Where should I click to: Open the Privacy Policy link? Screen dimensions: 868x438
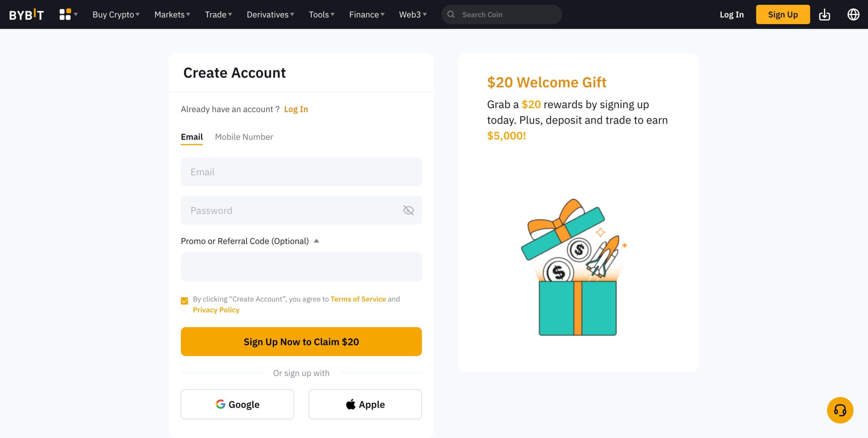point(216,310)
